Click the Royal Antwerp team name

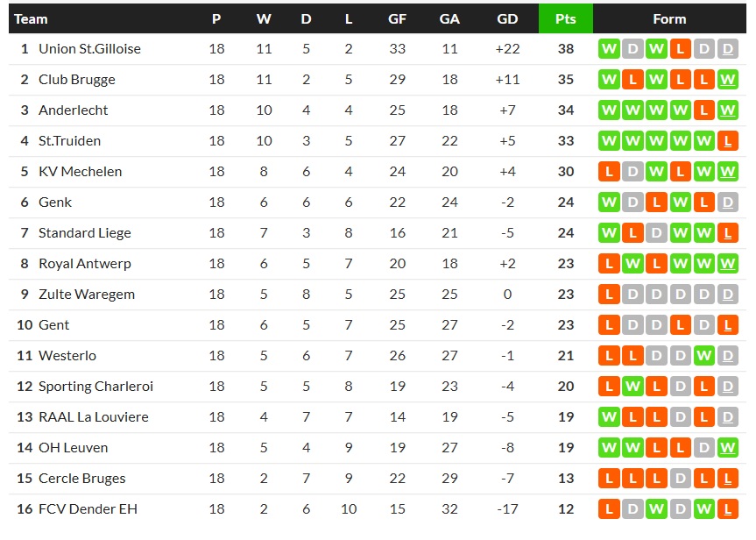(x=85, y=264)
